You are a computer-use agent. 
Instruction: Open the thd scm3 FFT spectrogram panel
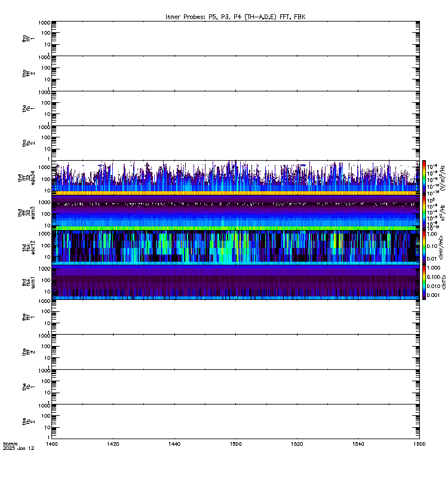coord(235,213)
